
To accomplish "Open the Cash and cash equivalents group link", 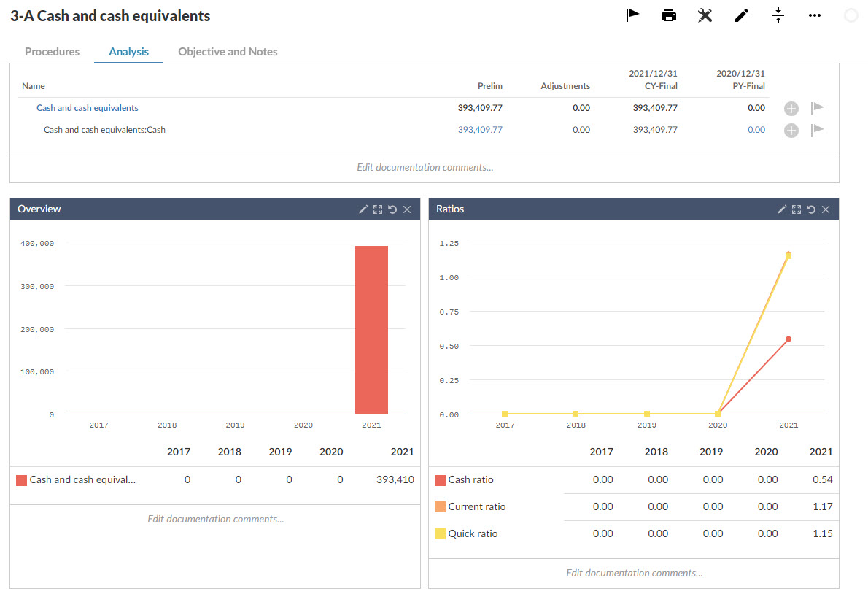I will pyautogui.click(x=88, y=108).
